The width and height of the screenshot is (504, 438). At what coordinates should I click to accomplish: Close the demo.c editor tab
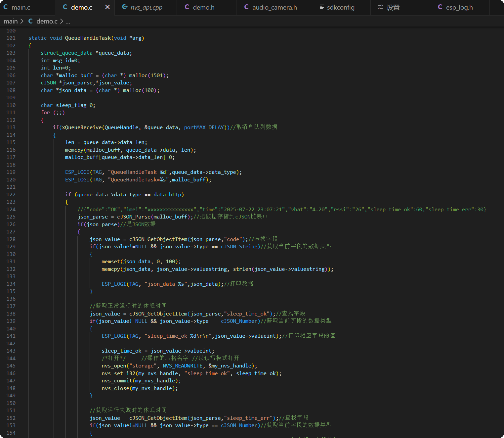[107, 7]
